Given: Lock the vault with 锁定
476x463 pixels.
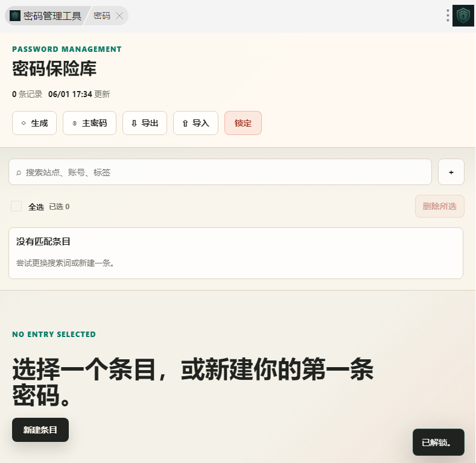Looking at the screenshot, I should [243, 123].
